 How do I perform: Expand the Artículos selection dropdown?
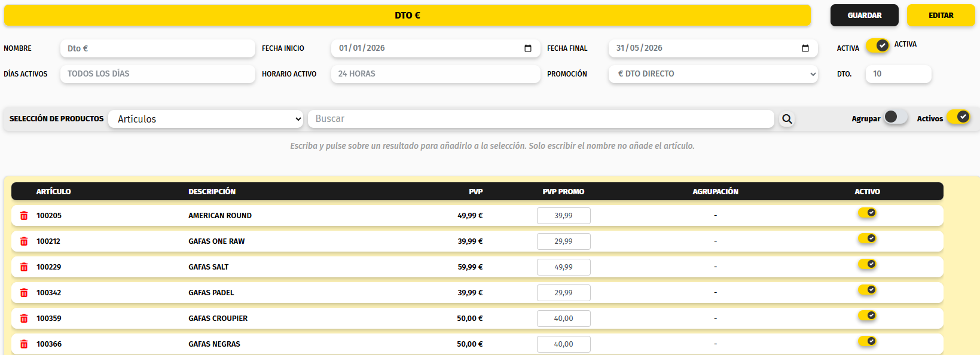[206, 119]
